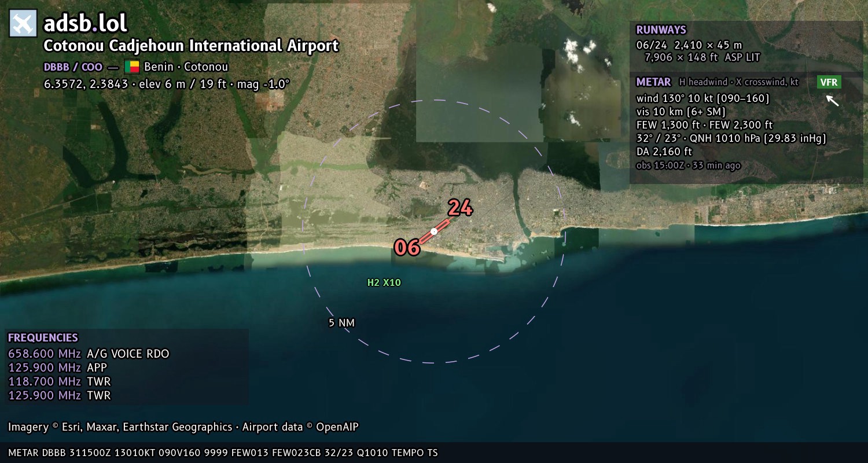Click coordinates and elevation line 6.3572, 2.3843

167,83
